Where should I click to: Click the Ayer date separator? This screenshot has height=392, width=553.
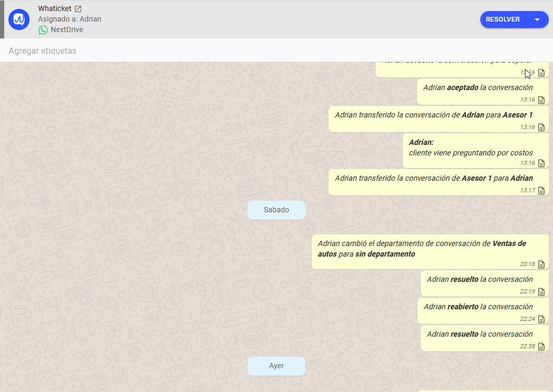[x=276, y=366]
